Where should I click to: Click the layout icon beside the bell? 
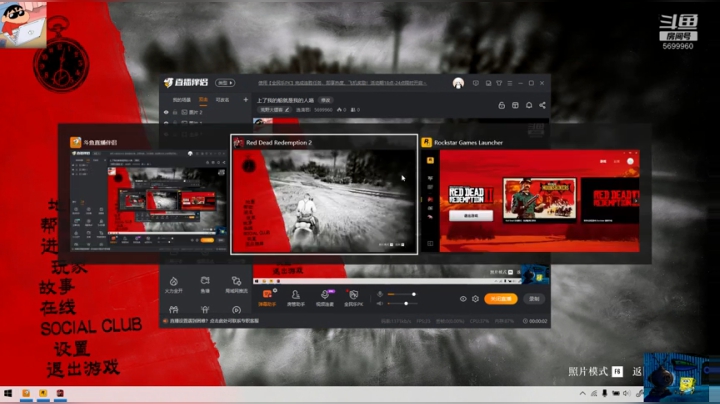[515, 105]
